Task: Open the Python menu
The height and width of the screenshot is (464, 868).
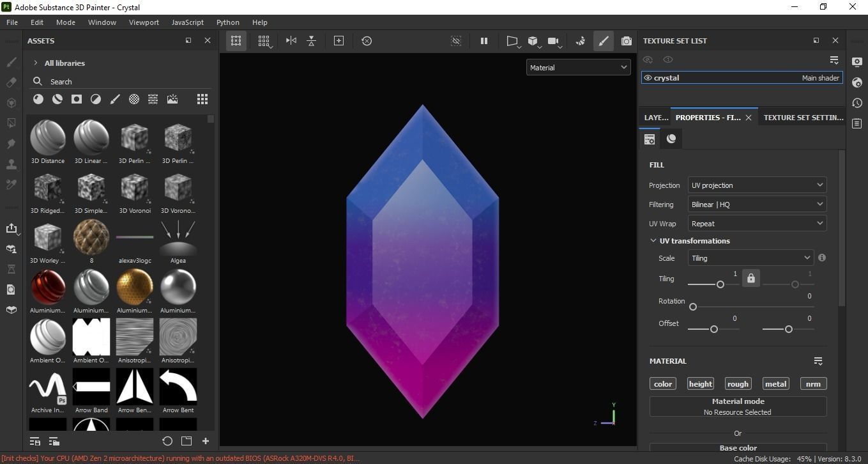Action: point(228,22)
